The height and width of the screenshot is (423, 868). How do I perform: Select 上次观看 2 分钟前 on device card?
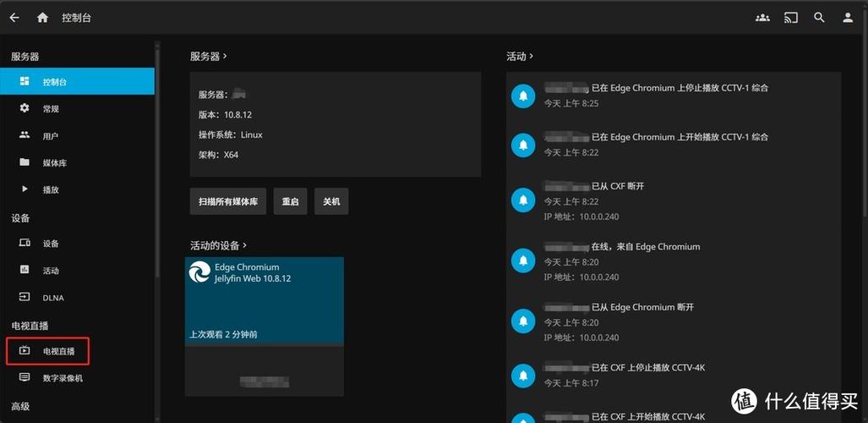(223, 334)
